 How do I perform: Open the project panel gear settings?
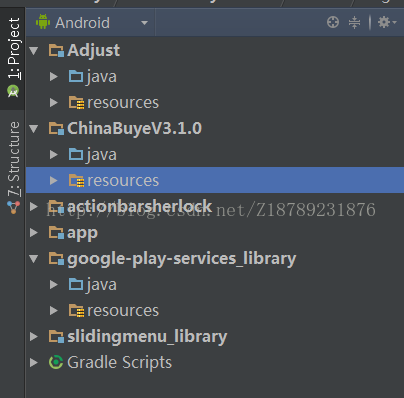pos(387,23)
